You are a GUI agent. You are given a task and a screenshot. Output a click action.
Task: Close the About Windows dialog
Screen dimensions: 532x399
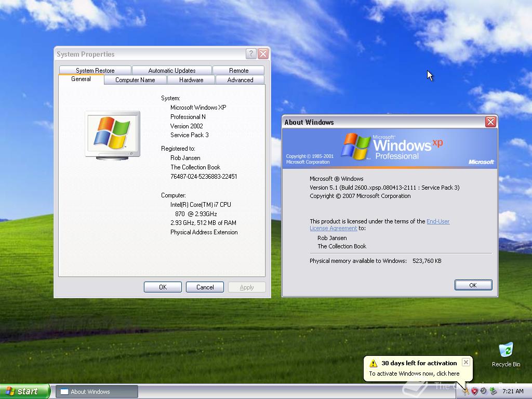pyautogui.click(x=490, y=122)
